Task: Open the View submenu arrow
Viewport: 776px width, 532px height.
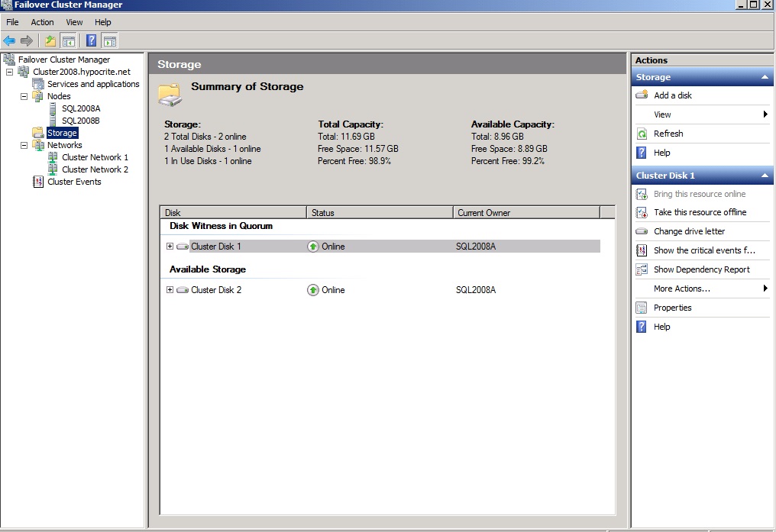Action: point(765,114)
